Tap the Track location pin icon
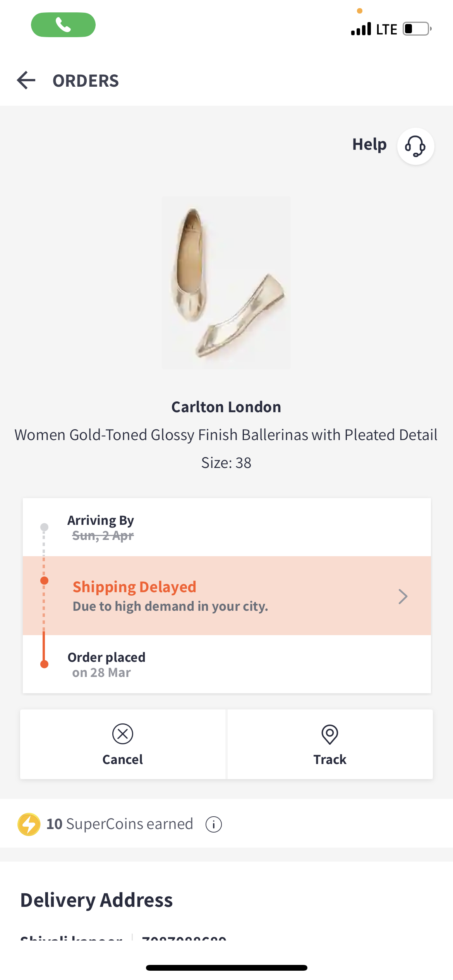This screenshot has height=980, width=453. coord(330,734)
